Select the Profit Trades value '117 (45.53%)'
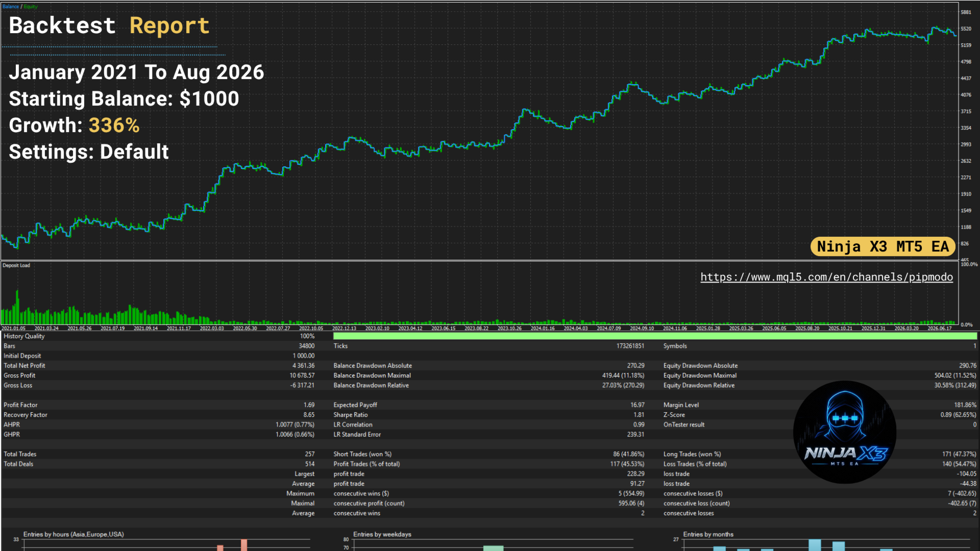This screenshot has height=551, width=980. tap(627, 464)
